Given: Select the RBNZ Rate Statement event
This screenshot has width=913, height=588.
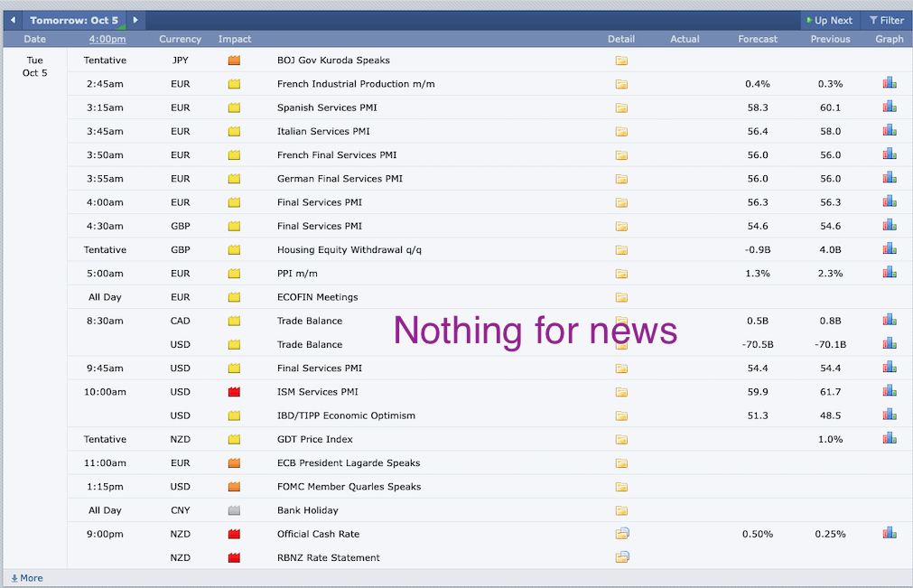Looking at the screenshot, I should pyautogui.click(x=329, y=557).
